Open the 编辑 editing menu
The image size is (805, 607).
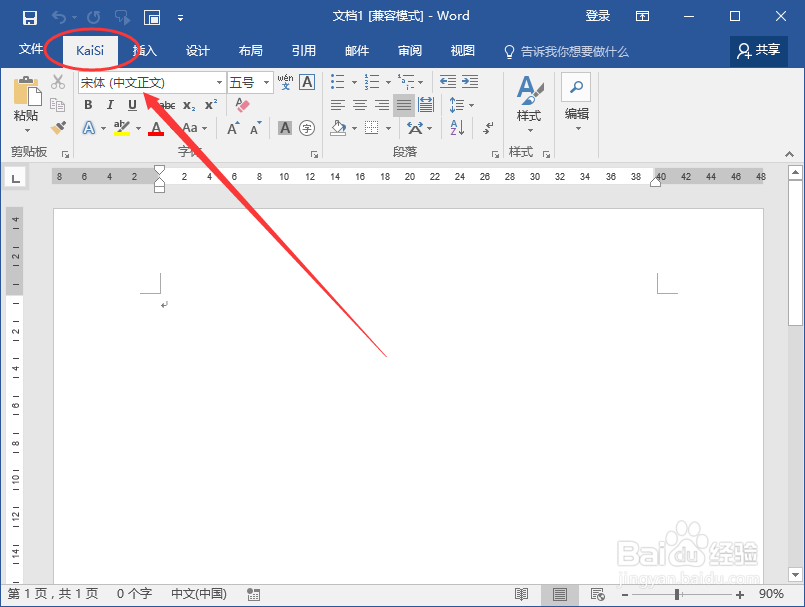point(577,103)
